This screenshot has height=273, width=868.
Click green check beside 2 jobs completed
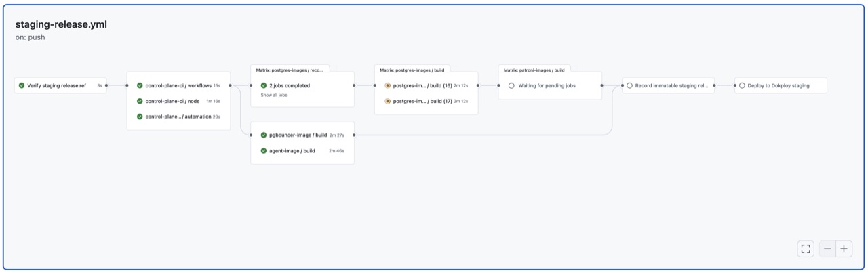coord(264,86)
